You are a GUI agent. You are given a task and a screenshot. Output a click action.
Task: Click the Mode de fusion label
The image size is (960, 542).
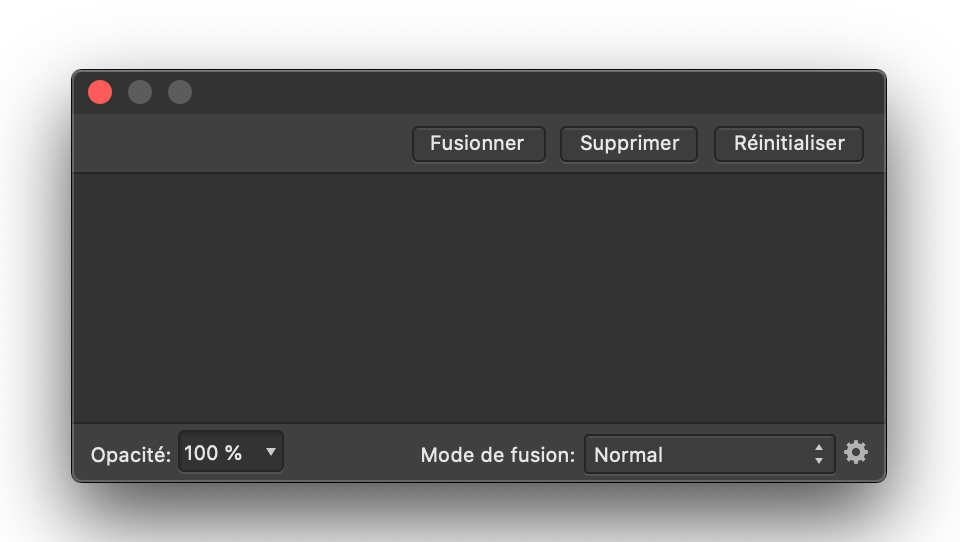[x=497, y=455]
